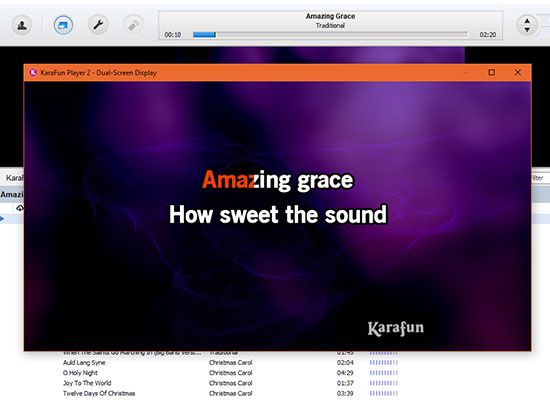Close the Dual-Screen Display window
This screenshot has height=400, width=550.
coord(518,72)
